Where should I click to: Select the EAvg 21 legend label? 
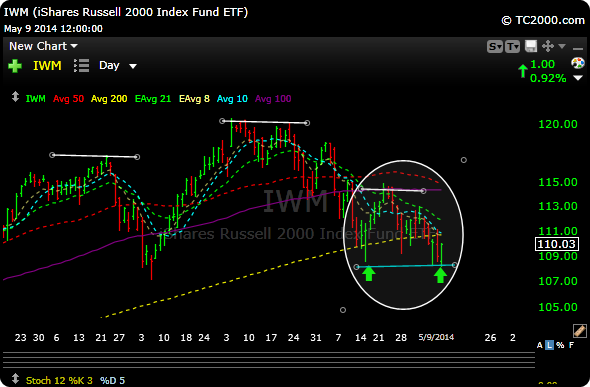tap(153, 99)
